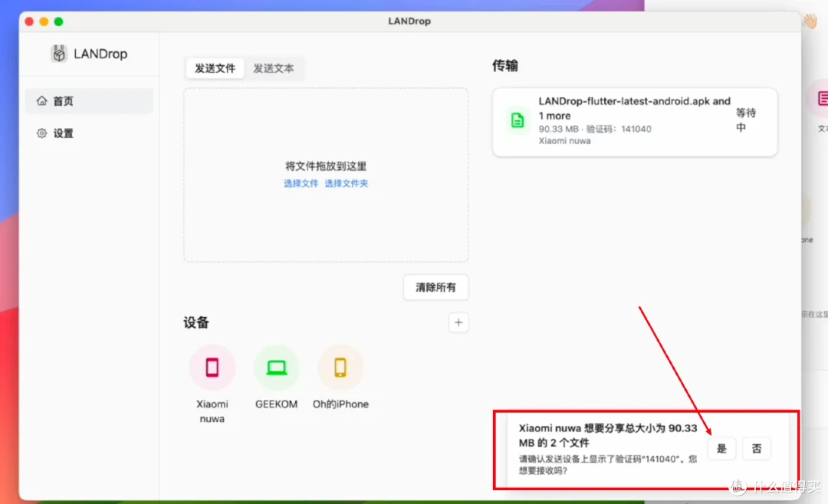Click the 等待中 status label
This screenshot has width=828, height=504.
(746, 119)
